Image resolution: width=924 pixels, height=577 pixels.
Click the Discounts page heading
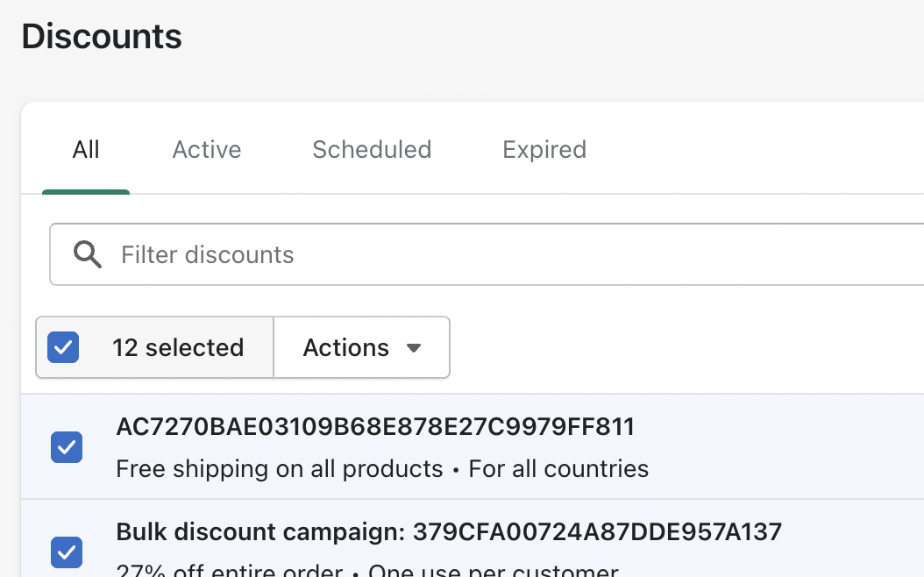102,37
